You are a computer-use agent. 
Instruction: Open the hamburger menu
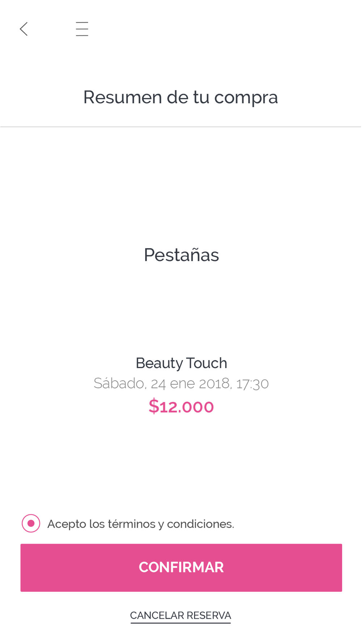(x=82, y=29)
